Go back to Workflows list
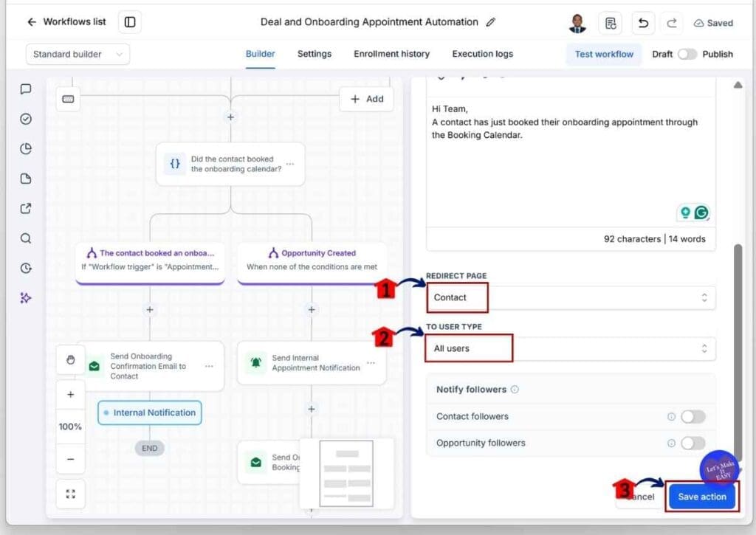 click(66, 21)
